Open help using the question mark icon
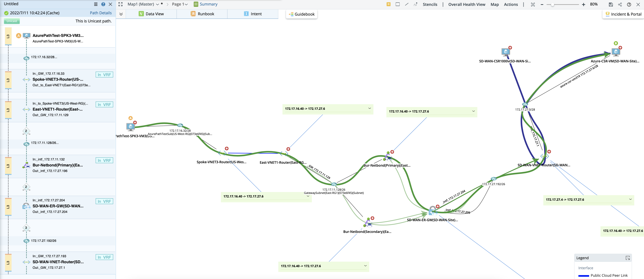The image size is (644, 279). click(x=629, y=4)
